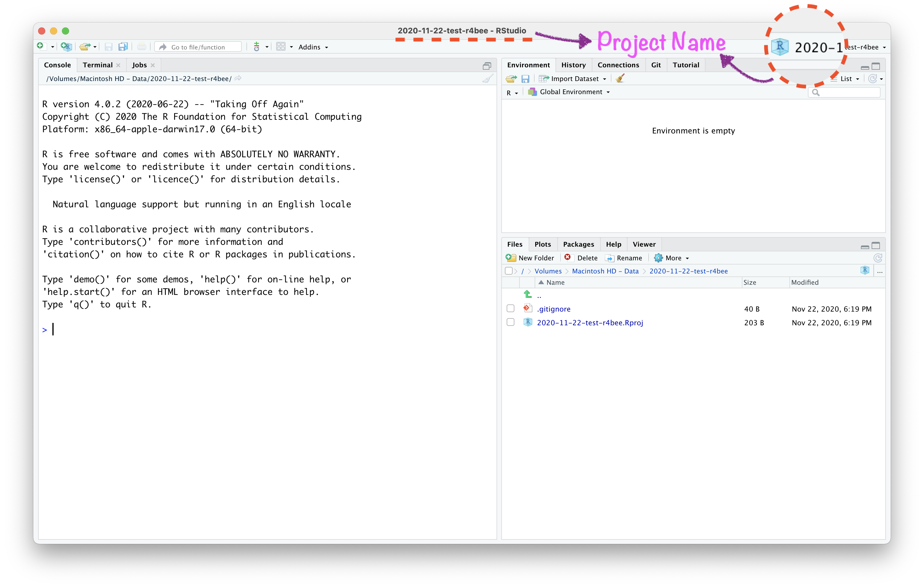This screenshot has height=588, width=924.
Task: Click the Volumes breadcrumb link
Action: [x=548, y=271]
